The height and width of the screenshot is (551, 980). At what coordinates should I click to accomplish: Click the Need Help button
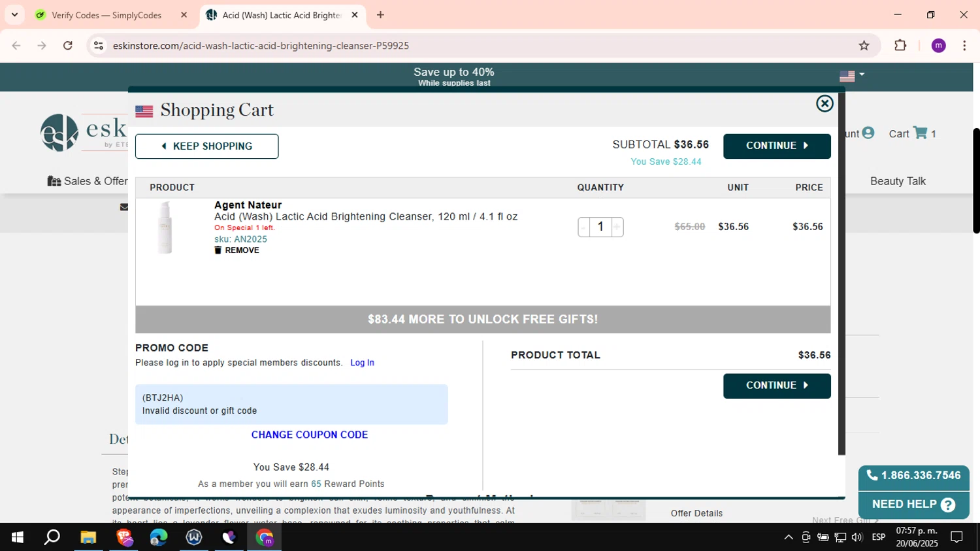[913, 505]
